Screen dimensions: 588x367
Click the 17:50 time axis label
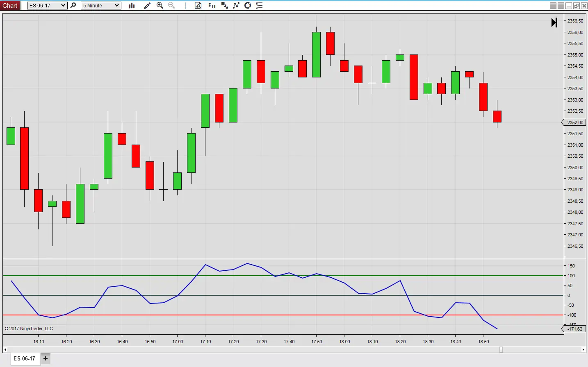pyautogui.click(x=317, y=342)
